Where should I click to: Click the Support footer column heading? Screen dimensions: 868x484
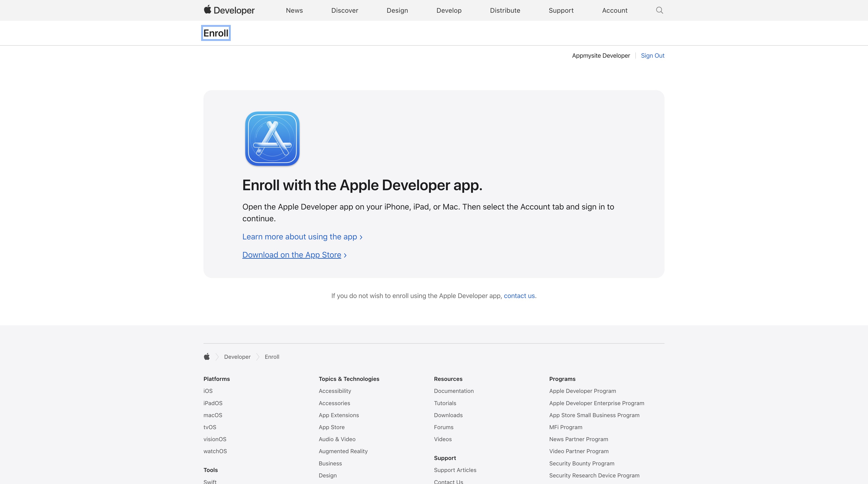coord(445,458)
